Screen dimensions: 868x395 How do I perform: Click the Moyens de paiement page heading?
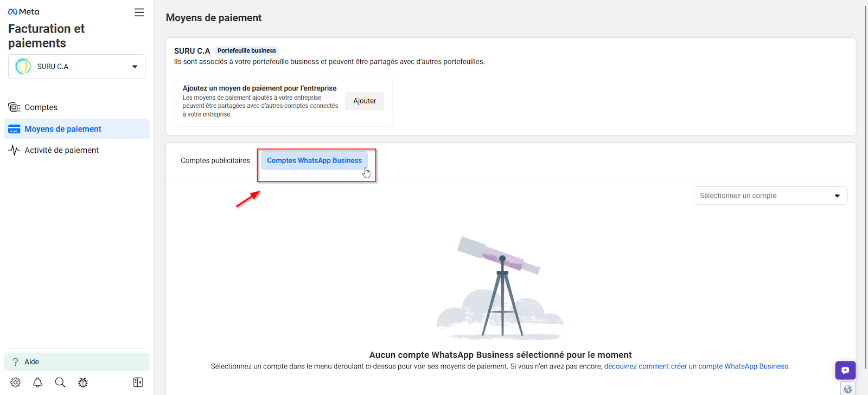214,18
